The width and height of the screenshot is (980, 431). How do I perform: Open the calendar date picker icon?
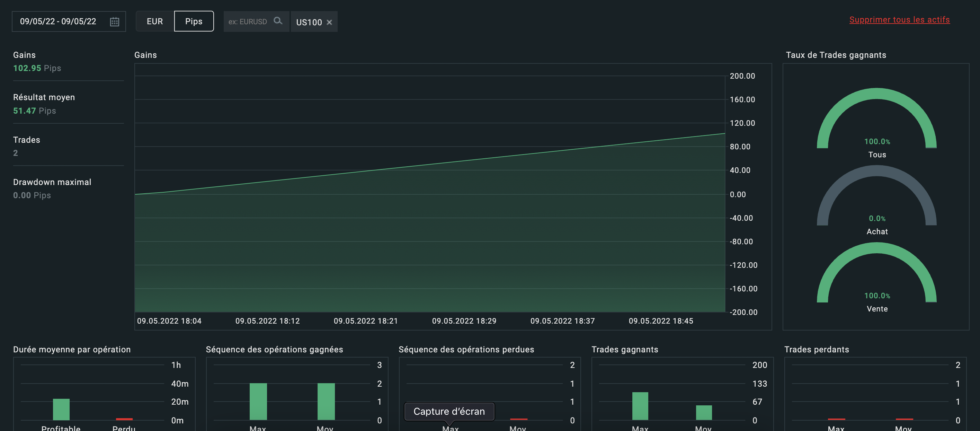115,22
